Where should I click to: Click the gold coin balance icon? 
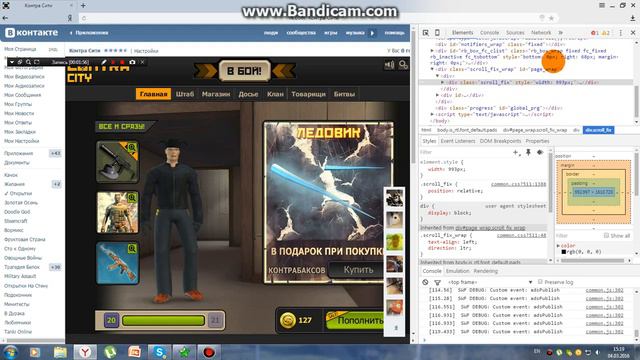pyautogui.click(x=288, y=320)
